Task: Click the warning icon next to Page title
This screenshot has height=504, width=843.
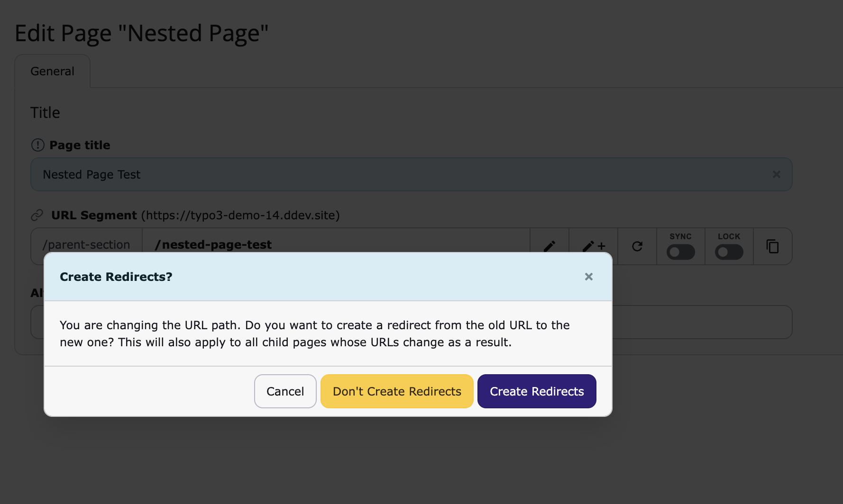Action: [x=37, y=145]
